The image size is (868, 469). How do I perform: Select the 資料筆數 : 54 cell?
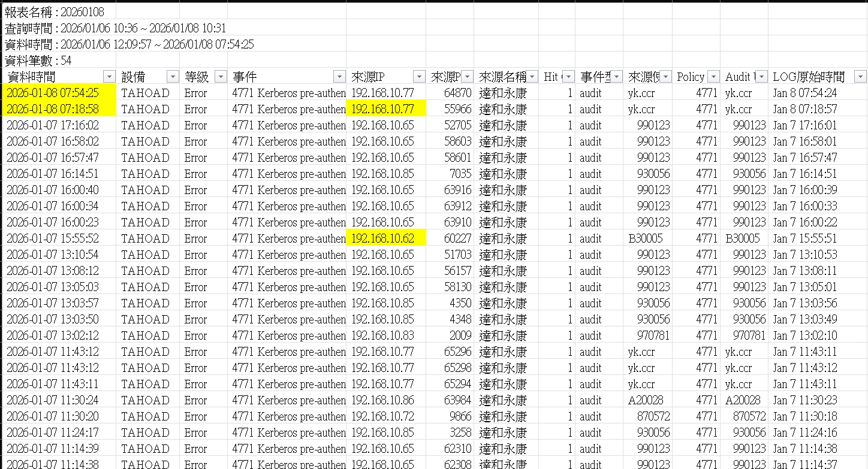pos(58,60)
